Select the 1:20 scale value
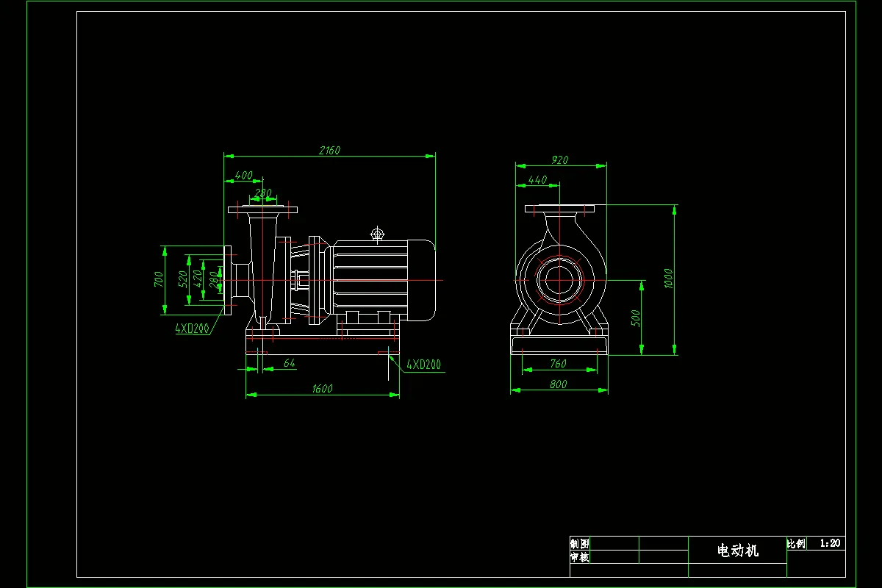 coord(830,544)
